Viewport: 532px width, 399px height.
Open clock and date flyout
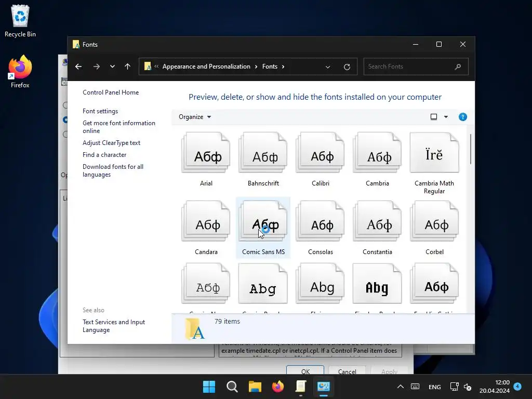[x=495, y=387]
